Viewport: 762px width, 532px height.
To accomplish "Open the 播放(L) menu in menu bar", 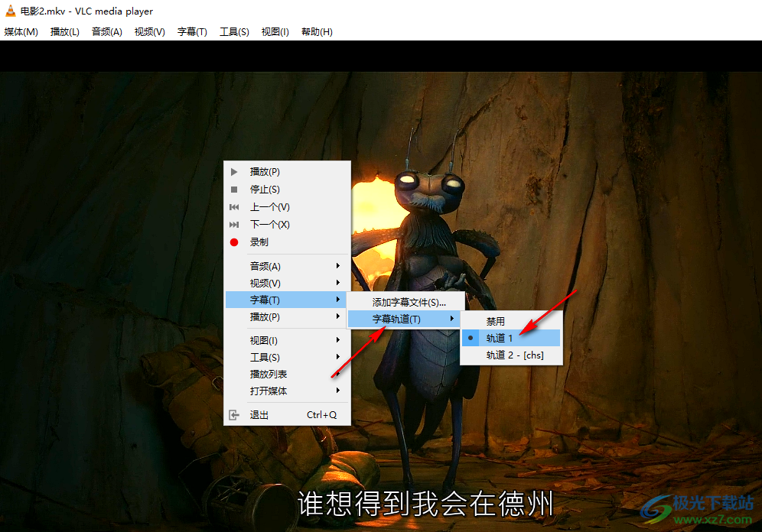I will coord(64,32).
